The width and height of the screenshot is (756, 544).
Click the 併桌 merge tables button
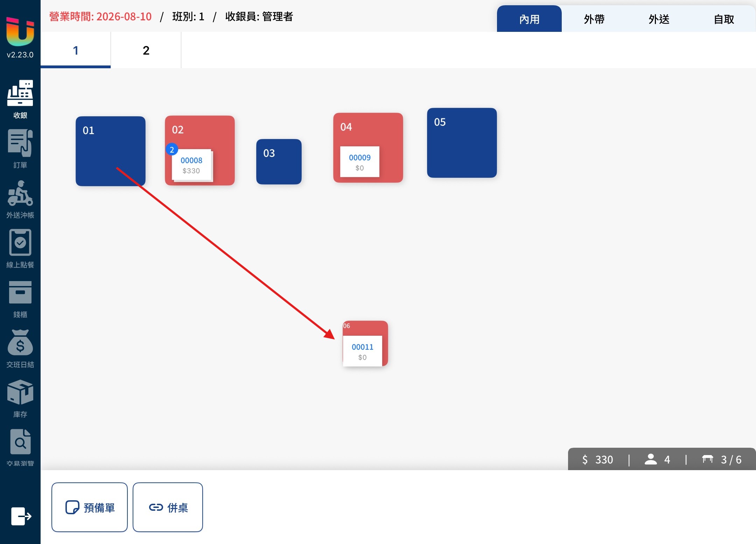tap(168, 507)
